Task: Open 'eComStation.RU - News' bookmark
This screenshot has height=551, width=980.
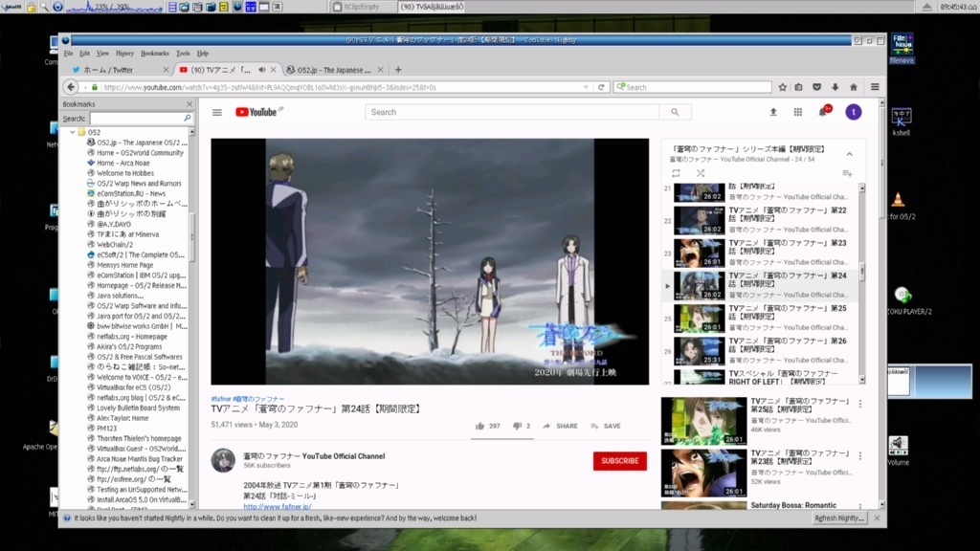Action: [x=130, y=193]
